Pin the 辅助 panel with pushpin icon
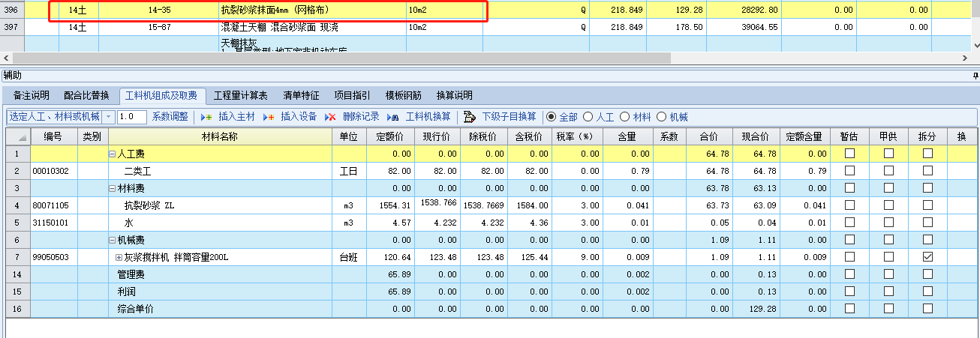The image size is (980, 338). click(x=975, y=76)
